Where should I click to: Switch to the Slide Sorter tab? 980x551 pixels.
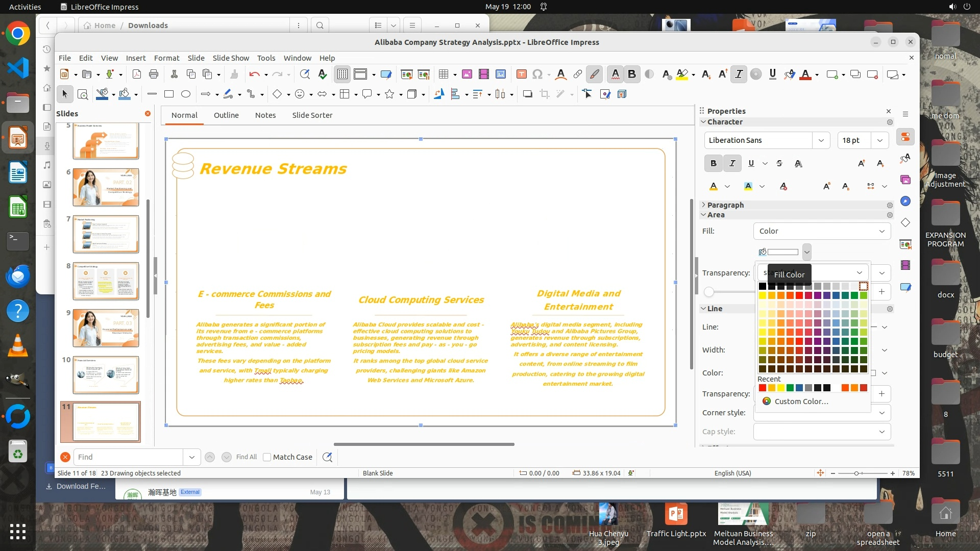coord(312,115)
